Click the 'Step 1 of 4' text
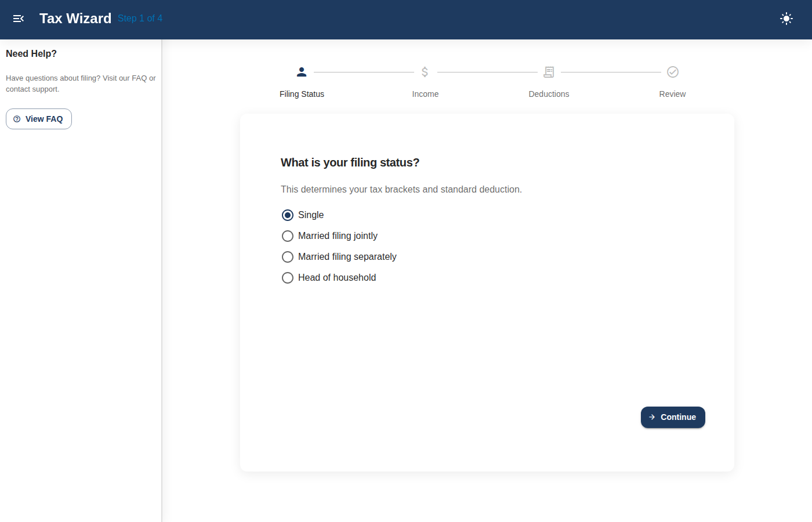Viewport: 812px width, 522px height. 140,19
